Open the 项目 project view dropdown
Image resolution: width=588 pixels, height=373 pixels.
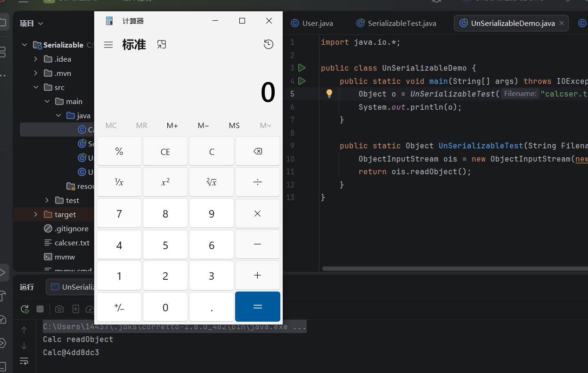[x=32, y=23]
